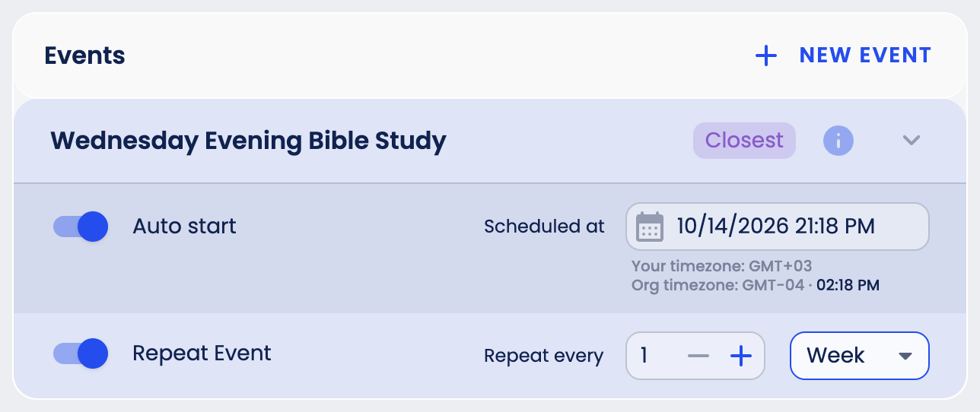Click the arrow in the Week dropdown
This screenshot has width=980, height=412.
coord(905,356)
